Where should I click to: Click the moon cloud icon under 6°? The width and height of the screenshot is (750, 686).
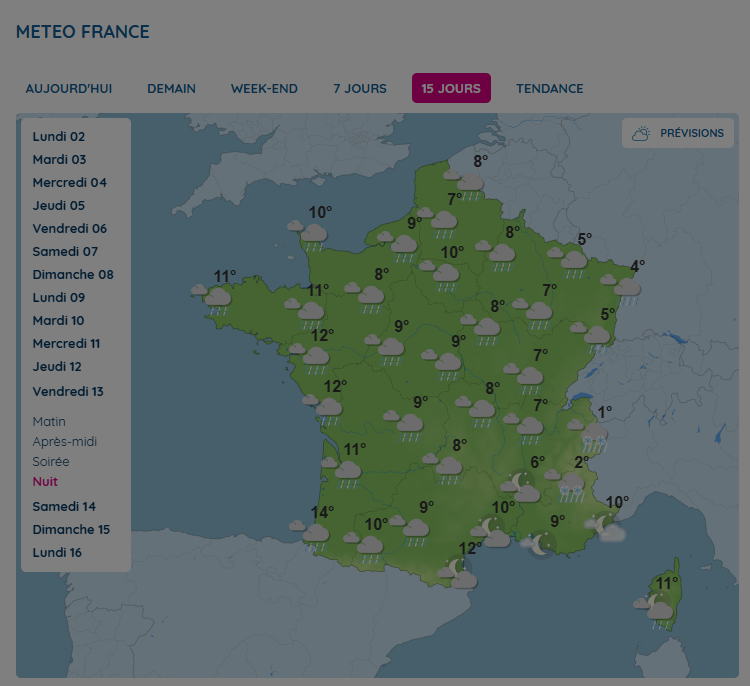coord(520,487)
